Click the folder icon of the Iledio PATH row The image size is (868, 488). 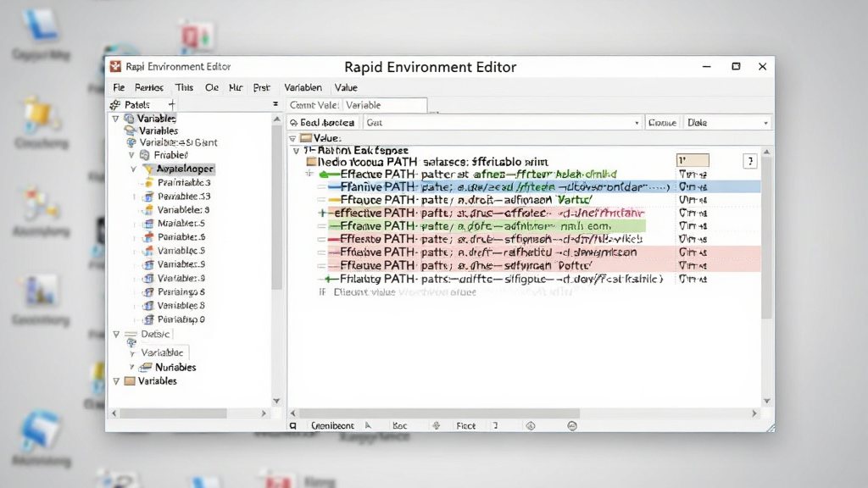coord(311,162)
